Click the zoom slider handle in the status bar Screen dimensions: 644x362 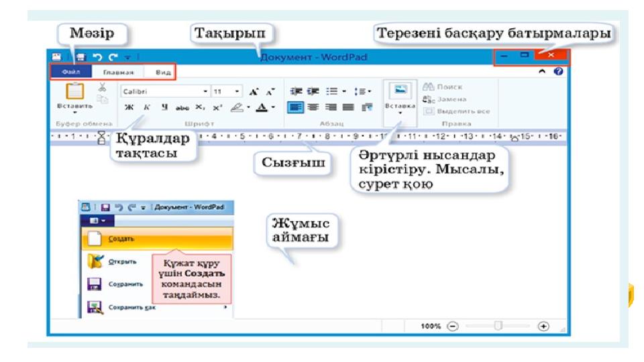click(498, 326)
